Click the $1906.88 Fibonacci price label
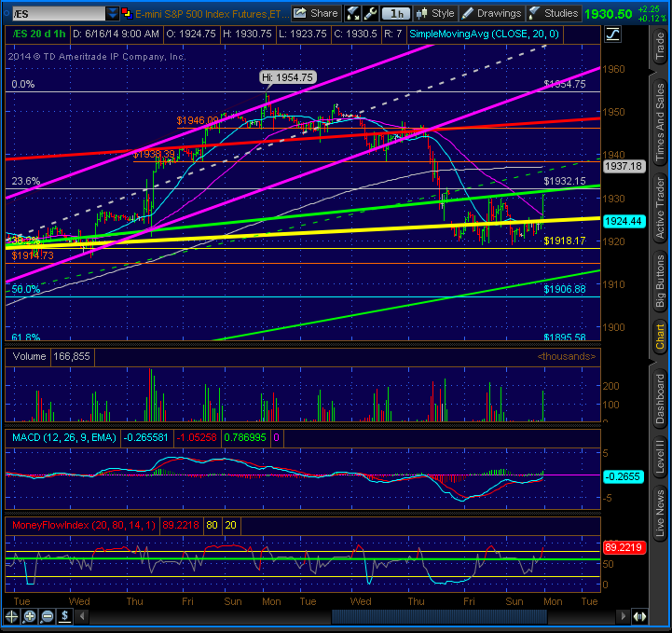This screenshot has height=633, width=672. point(565,289)
